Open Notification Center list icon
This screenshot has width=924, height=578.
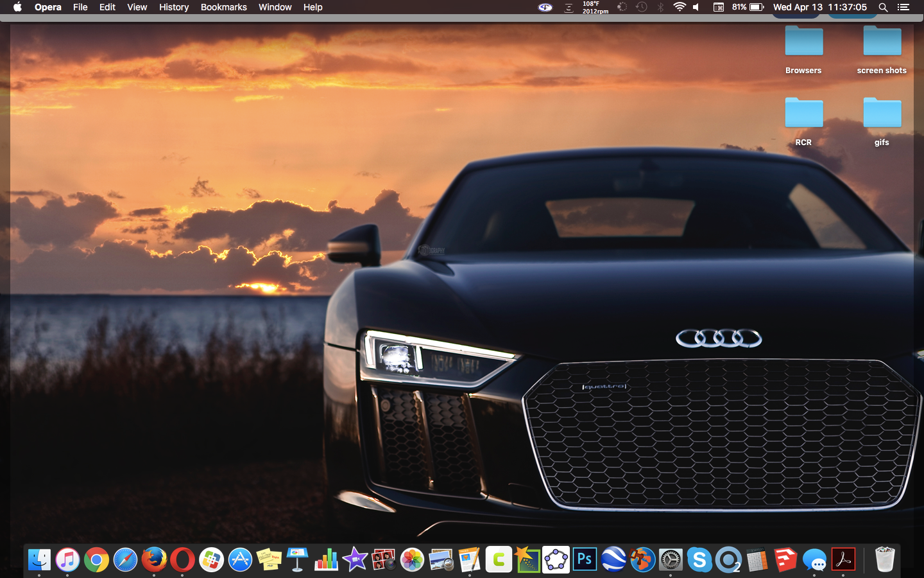pos(903,7)
